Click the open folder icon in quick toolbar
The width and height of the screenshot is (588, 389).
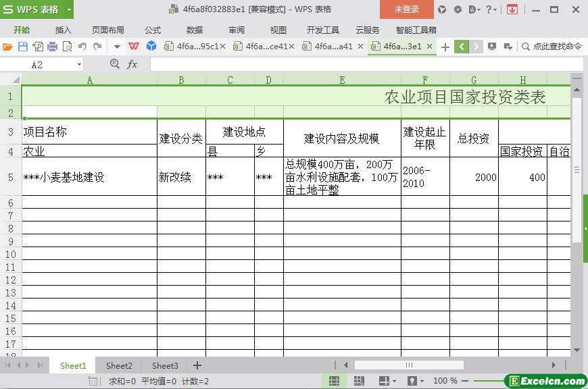coord(7,47)
